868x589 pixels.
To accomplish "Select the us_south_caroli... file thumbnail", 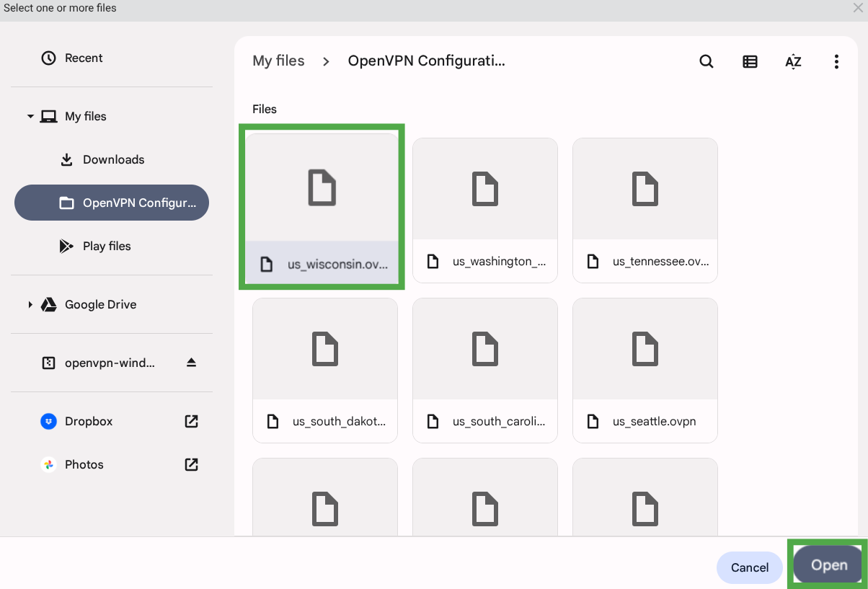I will pos(485,349).
